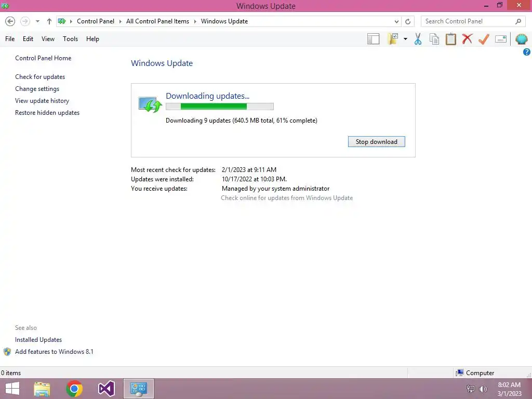The height and width of the screenshot is (399, 532).
Task: Click the window system menu icon in title bar
Action: pos(5,6)
